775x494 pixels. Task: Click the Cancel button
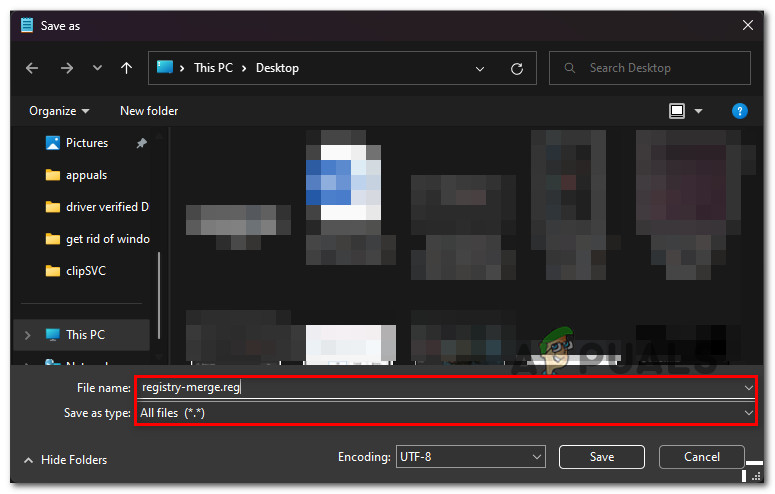[x=701, y=457]
